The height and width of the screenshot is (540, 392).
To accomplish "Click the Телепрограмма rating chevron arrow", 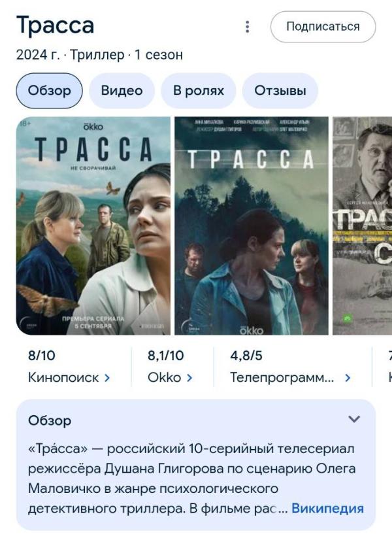I will [x=348, y=378].
